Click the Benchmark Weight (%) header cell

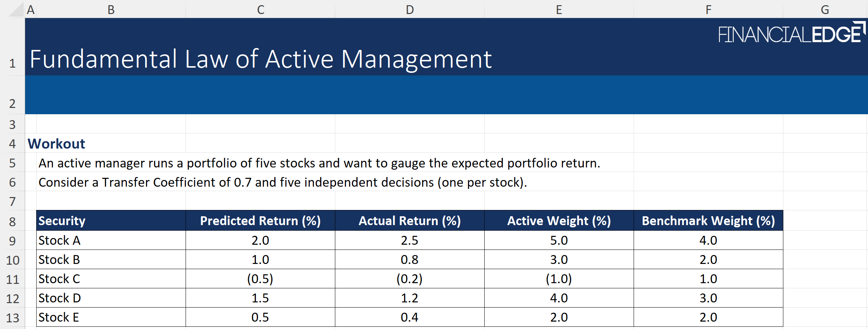[x=708, y=221]
